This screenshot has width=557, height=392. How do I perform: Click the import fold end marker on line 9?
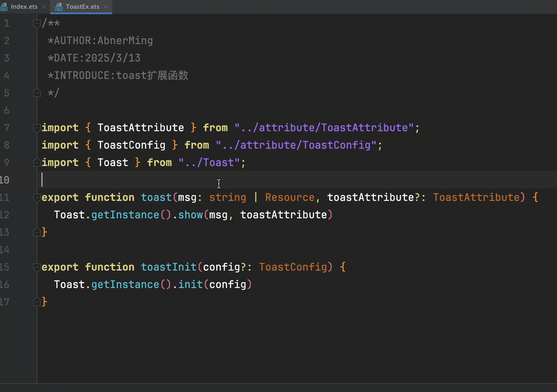(x=37, y=163)
